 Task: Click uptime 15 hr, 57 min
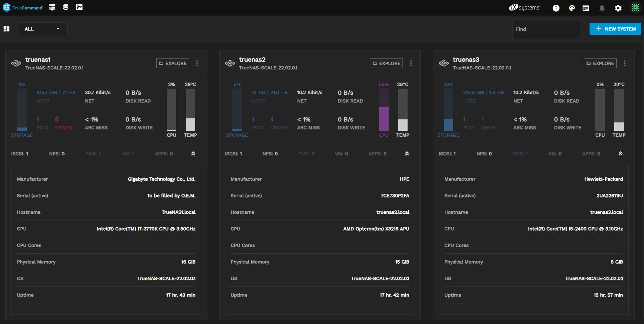pos(608,295)
